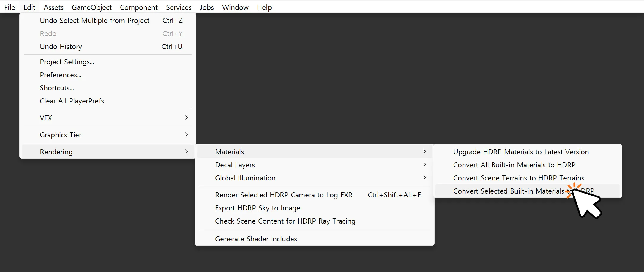Select Clear All PlayerPrefs

(x=72, y=101)
